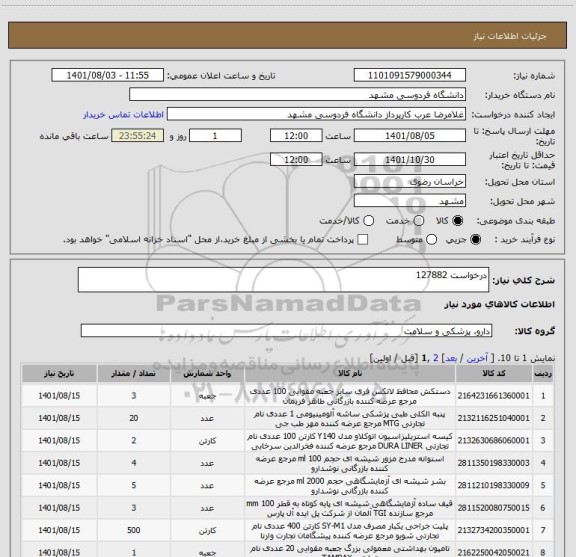Click product code 2132734200350001
576x557 pixels.
[493, 530]
